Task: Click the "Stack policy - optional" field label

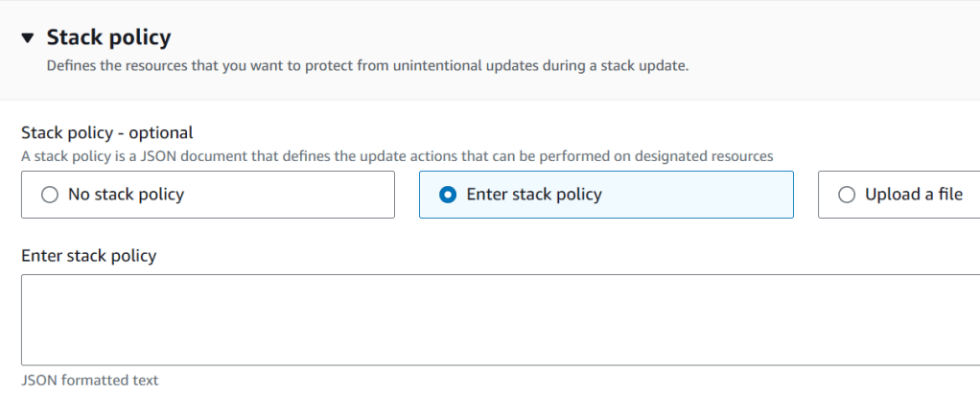Action: pyautogui.click(x=106, y=132)
